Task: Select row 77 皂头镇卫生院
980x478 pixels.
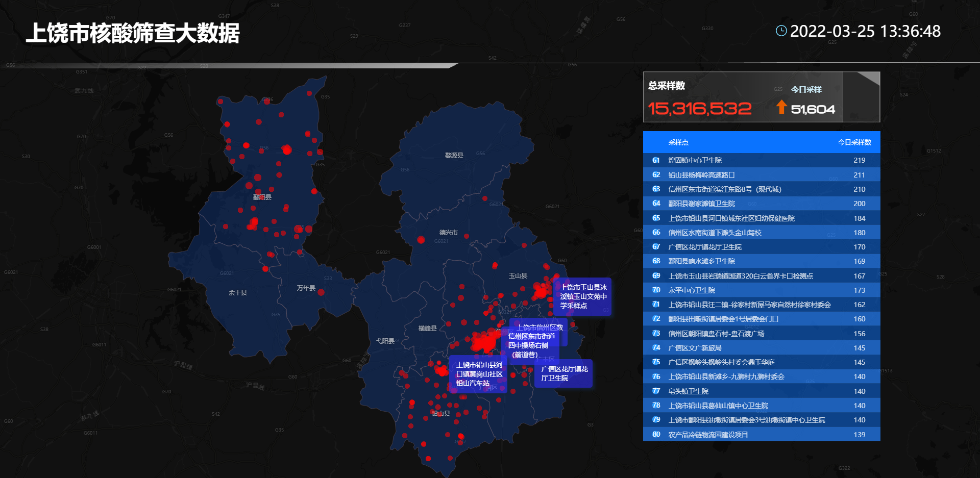Action: pyautogui.click(x=762, y=391)
